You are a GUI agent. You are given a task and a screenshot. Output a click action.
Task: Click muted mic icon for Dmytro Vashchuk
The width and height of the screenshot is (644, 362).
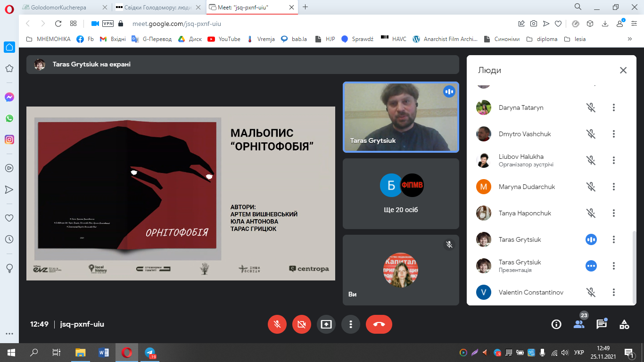[x=591, y=134]
